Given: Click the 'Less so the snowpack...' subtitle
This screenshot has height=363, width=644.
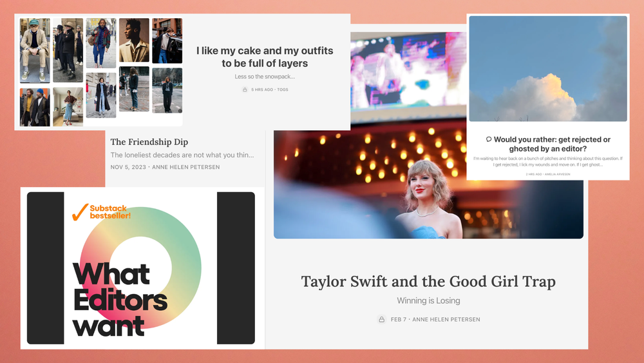Looking at the screenshot, I should pyautogui.click(x=265, y=77).
